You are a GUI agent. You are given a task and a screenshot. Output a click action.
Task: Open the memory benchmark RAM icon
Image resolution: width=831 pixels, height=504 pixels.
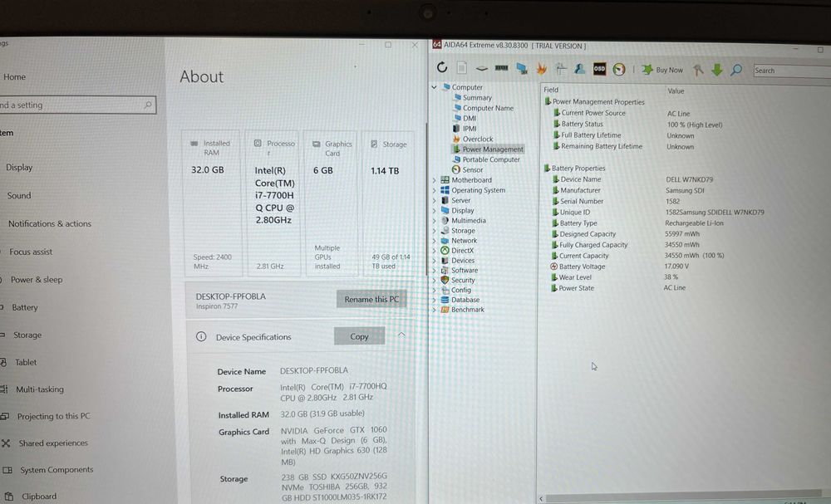click(501, 68)
